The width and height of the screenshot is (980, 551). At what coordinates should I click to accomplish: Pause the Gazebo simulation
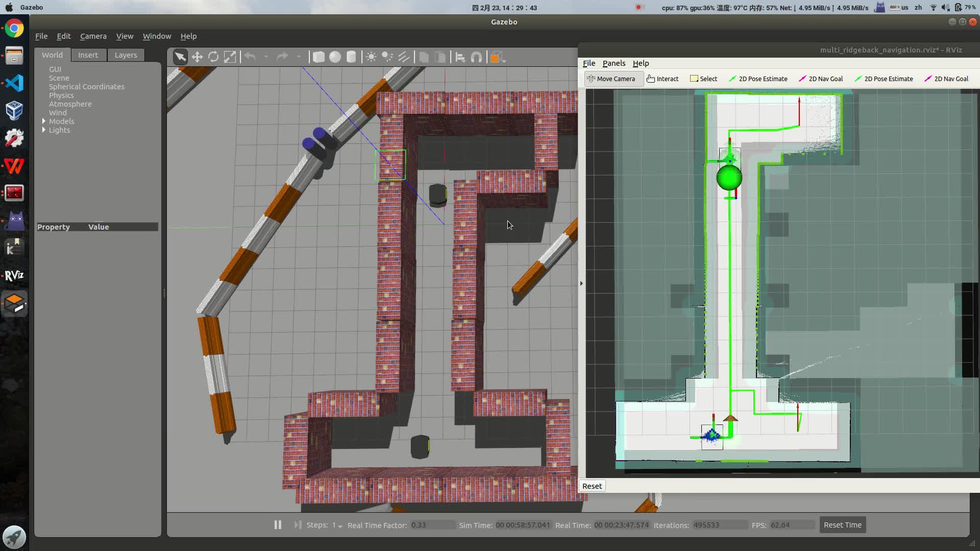pos(278,525)
